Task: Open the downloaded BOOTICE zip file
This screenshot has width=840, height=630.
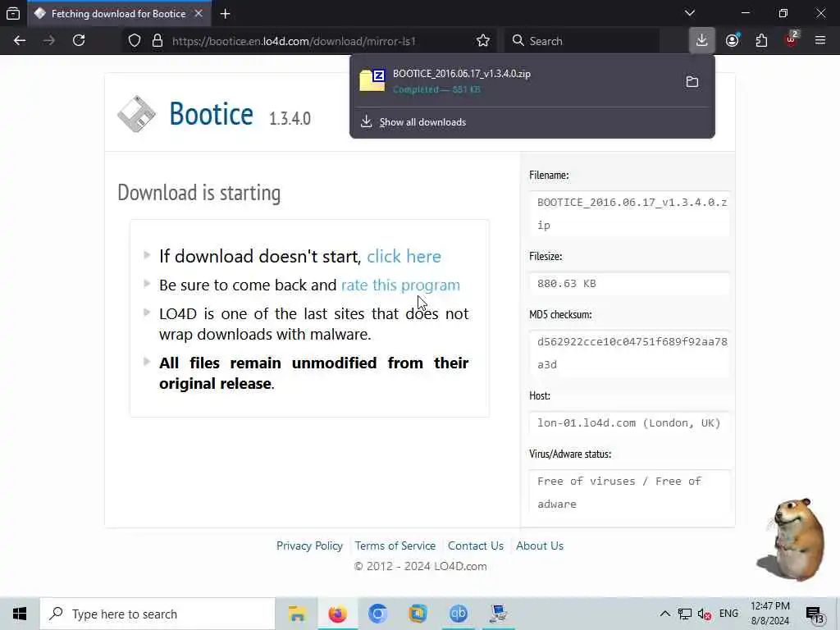Action: click(517, 81)
